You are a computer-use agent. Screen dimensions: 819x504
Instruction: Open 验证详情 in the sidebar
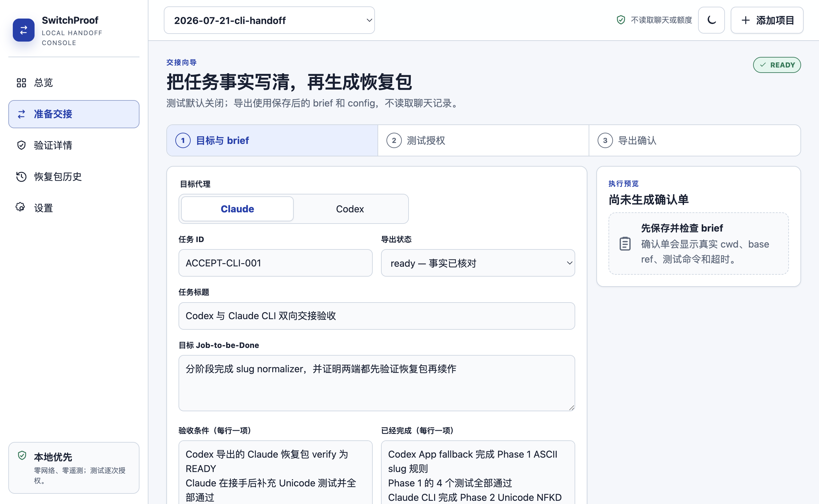74,145
